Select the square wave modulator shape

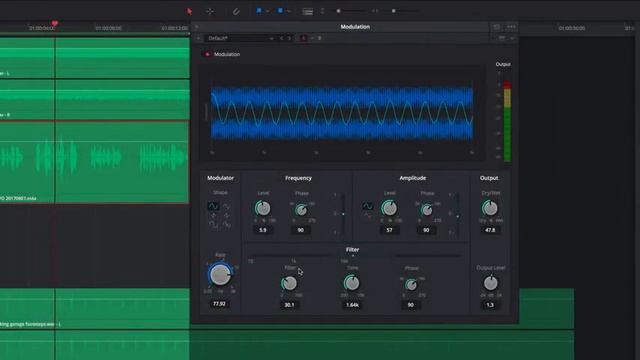pos(213,224)
